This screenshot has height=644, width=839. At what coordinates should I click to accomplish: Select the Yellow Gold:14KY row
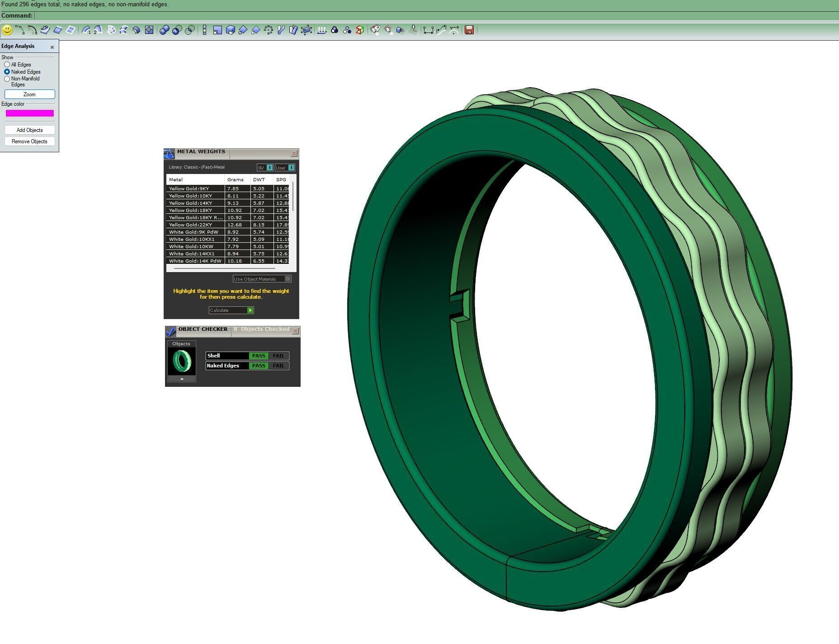[x=228, y=203]
